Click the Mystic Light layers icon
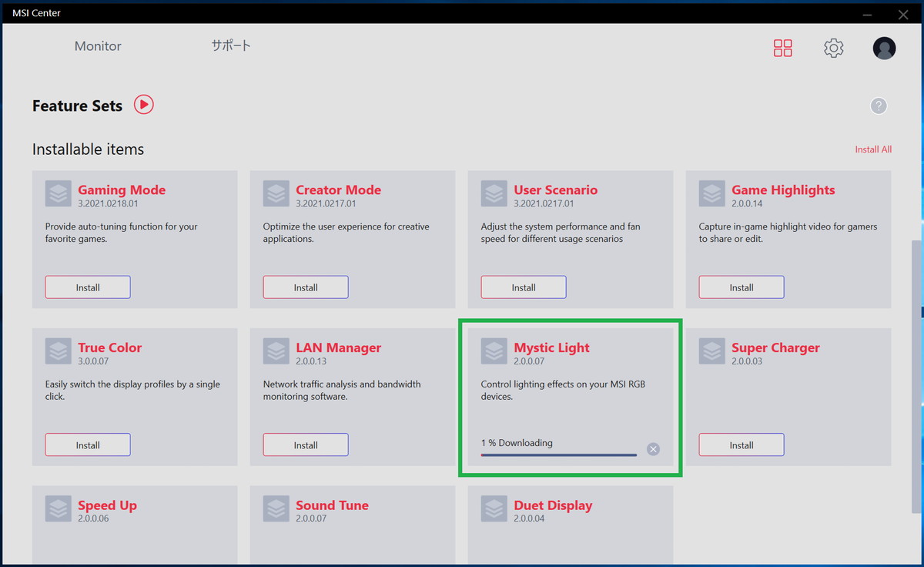The image size is (924, 567). point(494,352)
